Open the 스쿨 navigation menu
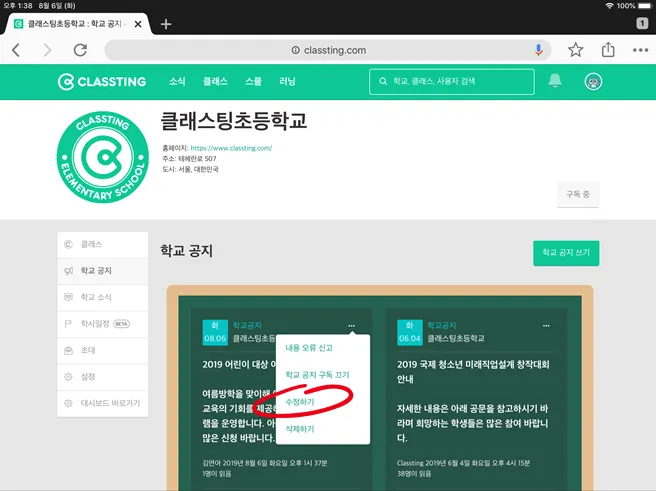The height and width of the screenshot is (491, 656). click(253, 81)
